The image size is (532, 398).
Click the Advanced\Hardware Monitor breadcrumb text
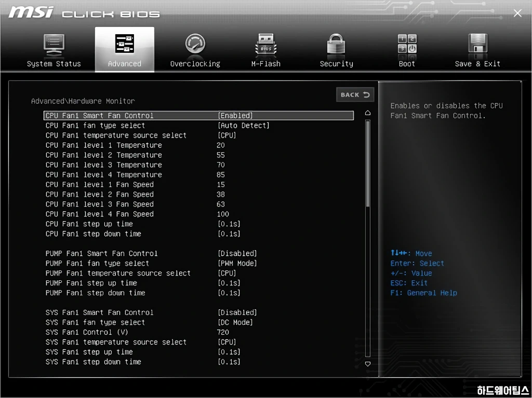click(x=83, y=101)
